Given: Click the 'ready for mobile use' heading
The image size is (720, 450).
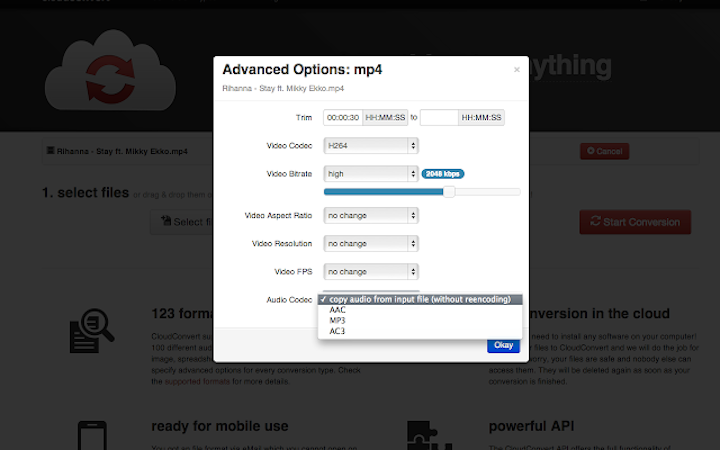Looking at the screenshot, I should (220, 426).
